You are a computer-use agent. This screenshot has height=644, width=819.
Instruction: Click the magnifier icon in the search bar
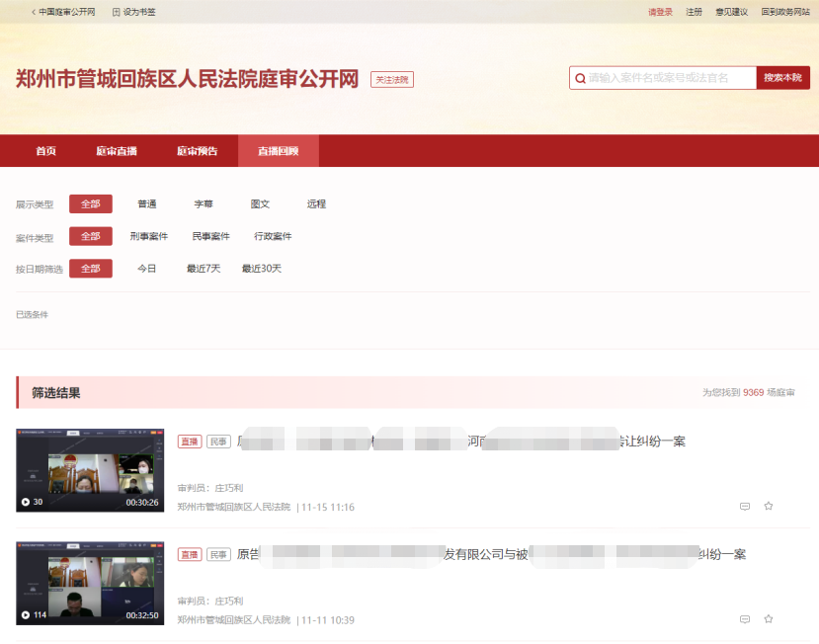[580, 77]
